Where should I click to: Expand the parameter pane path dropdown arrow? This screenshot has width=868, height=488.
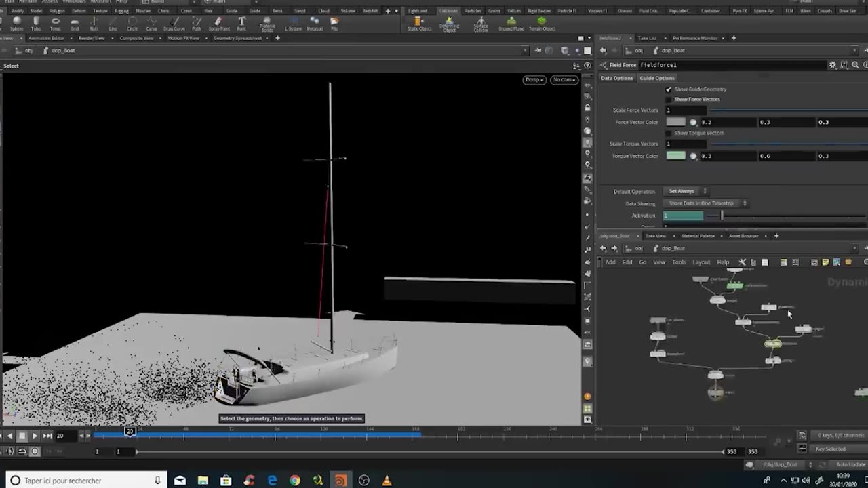[x=856, y=51]
